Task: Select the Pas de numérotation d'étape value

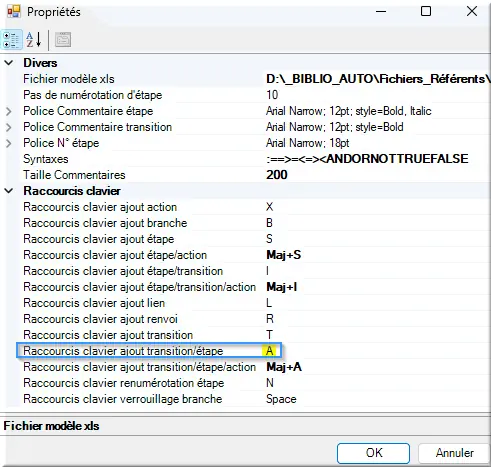Action: tap(377, 95)
